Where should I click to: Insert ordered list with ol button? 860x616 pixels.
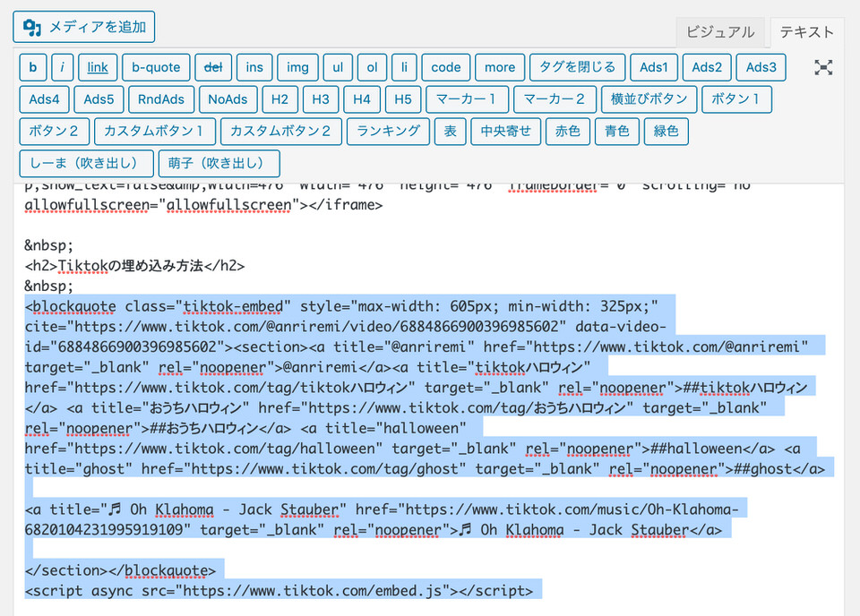(x=373, y=67)
